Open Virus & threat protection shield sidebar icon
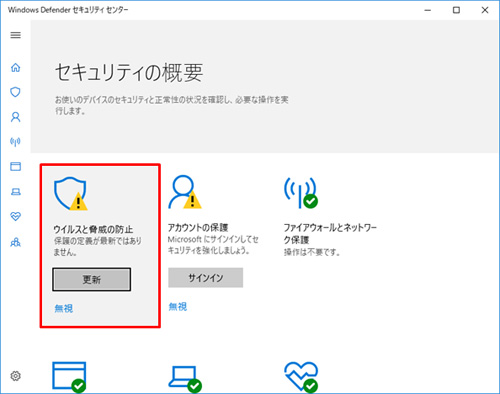 [15, 92]
